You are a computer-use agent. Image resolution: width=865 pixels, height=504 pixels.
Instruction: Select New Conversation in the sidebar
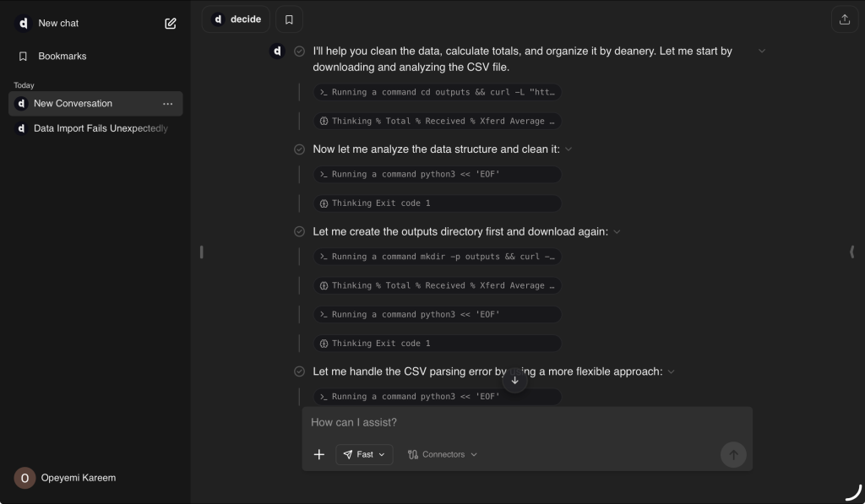click(x=73, y=104)
